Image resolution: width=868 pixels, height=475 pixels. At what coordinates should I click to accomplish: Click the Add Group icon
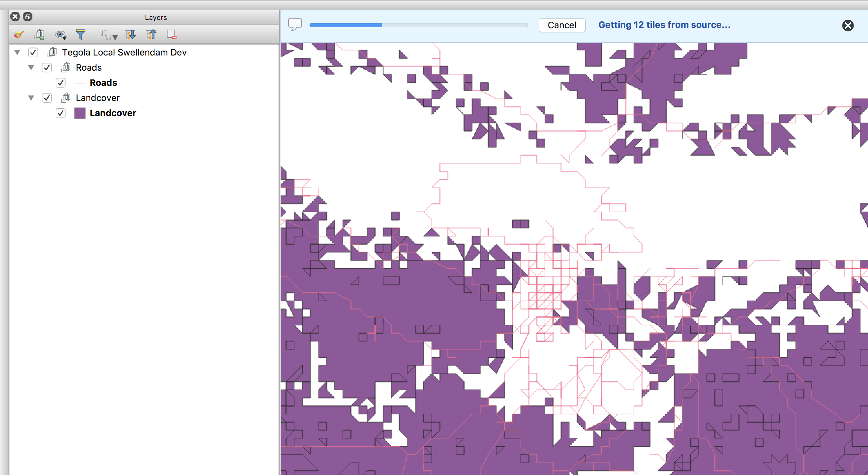(39, 34)
